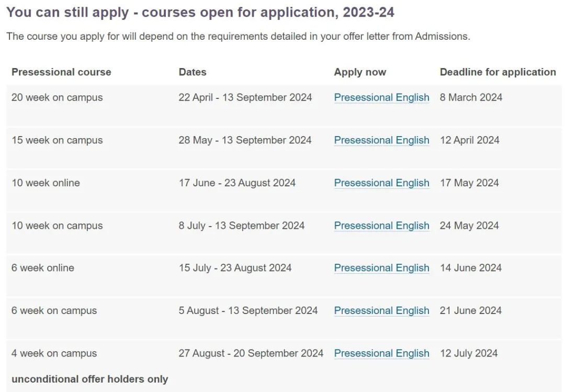Image resolution: width=565 pixels, height=392 pixels.
Task: Click the '28 May - 13 September 2024' dates
Action: 245,140
